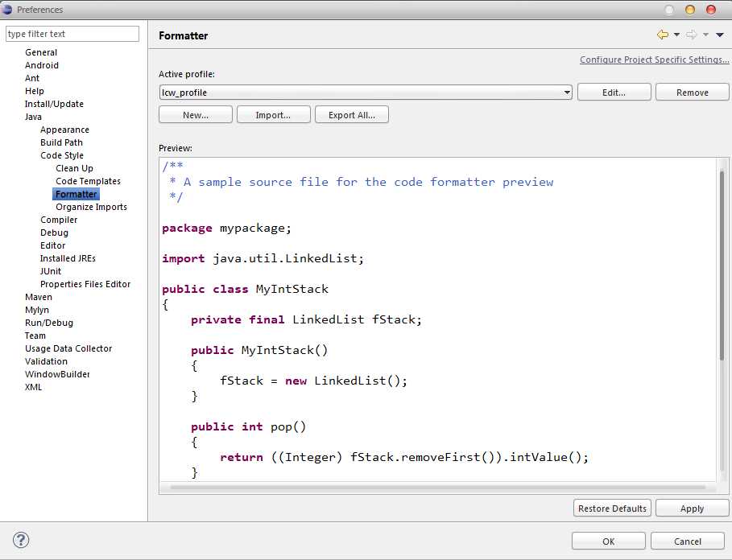Click the Cancel button
732x560 pixels.
pos(687,541)
